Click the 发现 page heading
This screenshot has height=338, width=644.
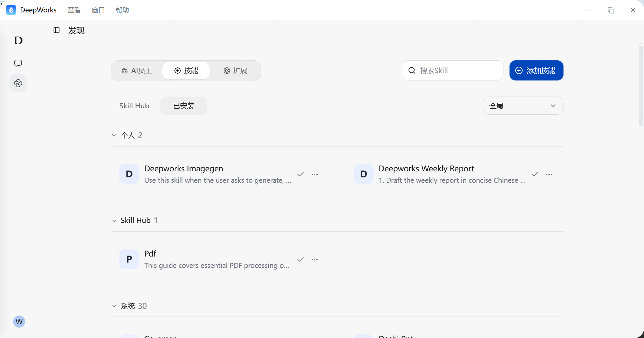tap(76, 31)
